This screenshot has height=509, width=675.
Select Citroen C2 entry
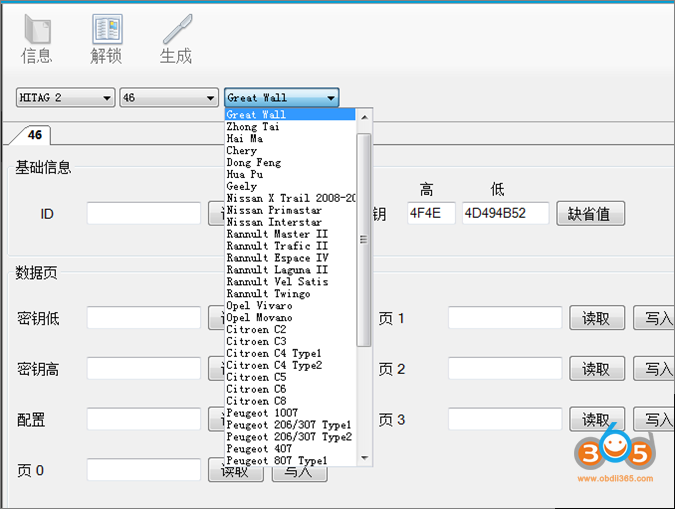[290, 329]
